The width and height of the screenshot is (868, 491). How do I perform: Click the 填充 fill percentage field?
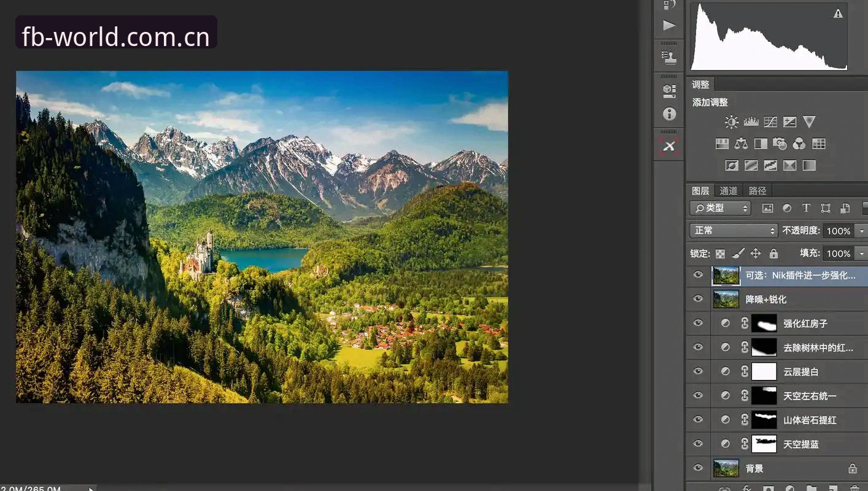[838, 253]
